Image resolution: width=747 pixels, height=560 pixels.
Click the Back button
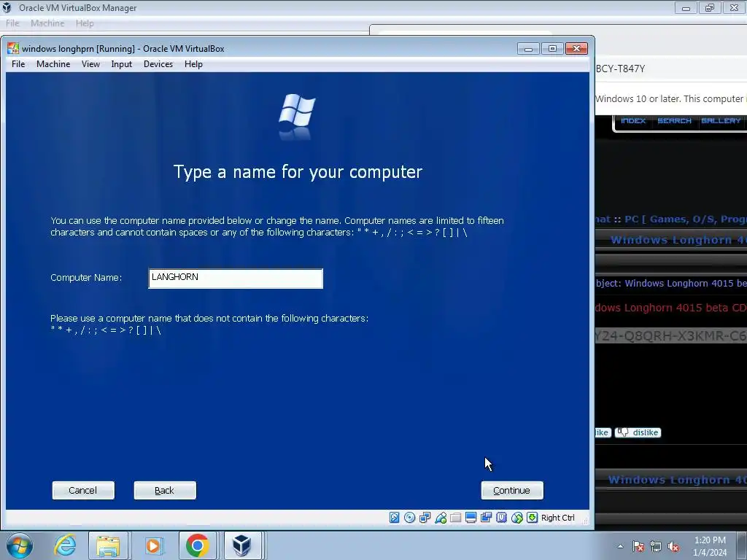tap(165, 491)
